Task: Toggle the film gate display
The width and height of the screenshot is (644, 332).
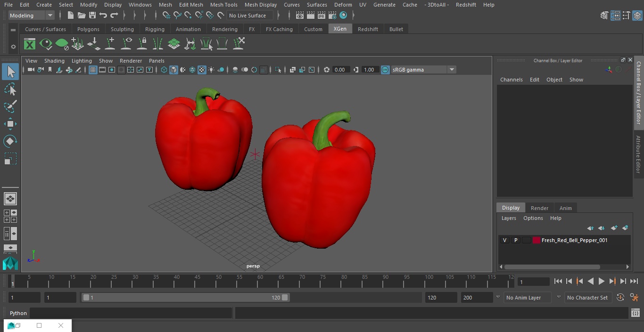Action: pos(102,70)
